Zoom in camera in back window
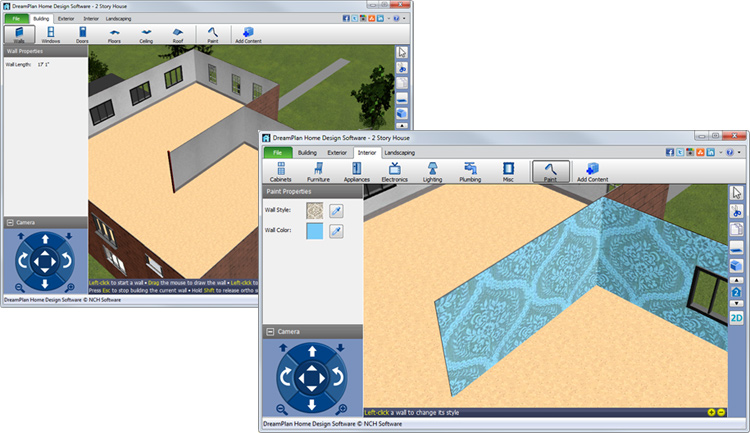750x433 pixels. pyautogui.click(x=70, y=288)
